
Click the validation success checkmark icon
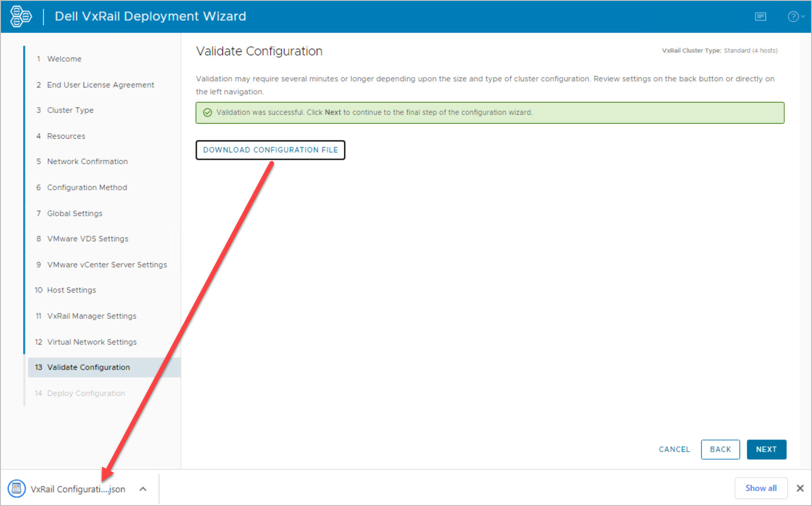207,113
